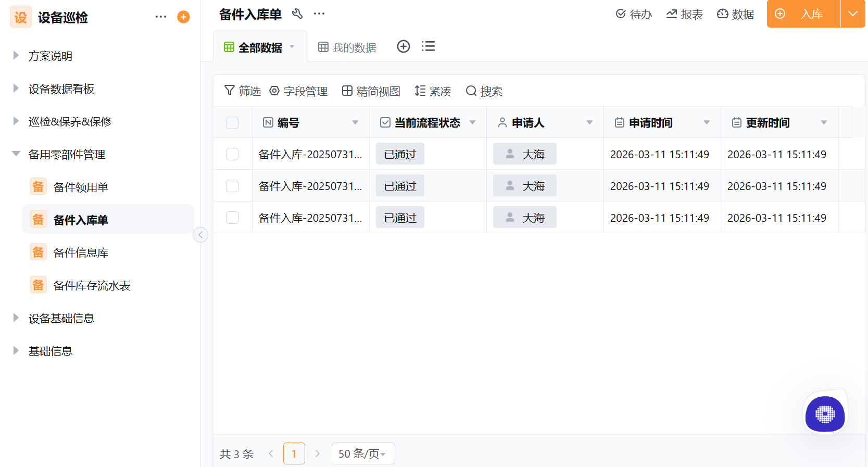The height and width of the screenshot is (467, 868).
Task: Collapse the 备用零部件管理 tree node
Action: tap(16, 154)
